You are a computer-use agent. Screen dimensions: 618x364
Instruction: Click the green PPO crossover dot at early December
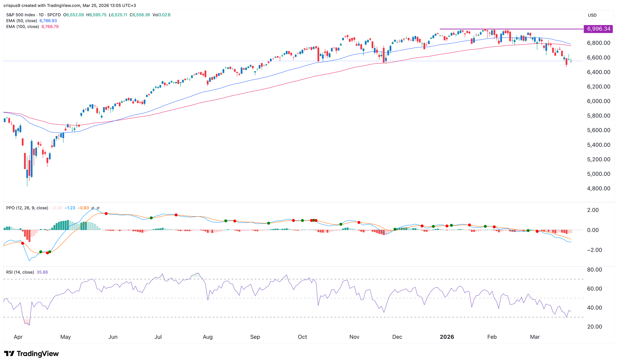pos(395,229)
